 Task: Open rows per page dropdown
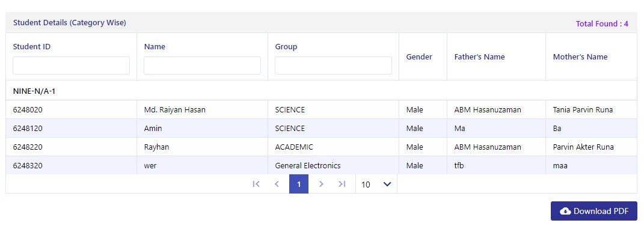click(x=376, y=184)
